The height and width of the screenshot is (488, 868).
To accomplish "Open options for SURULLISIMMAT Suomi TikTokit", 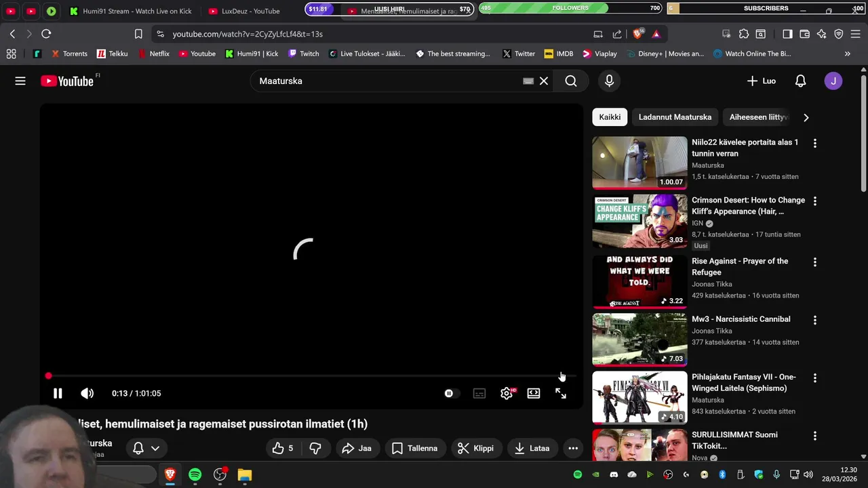I will pos(814,436).
